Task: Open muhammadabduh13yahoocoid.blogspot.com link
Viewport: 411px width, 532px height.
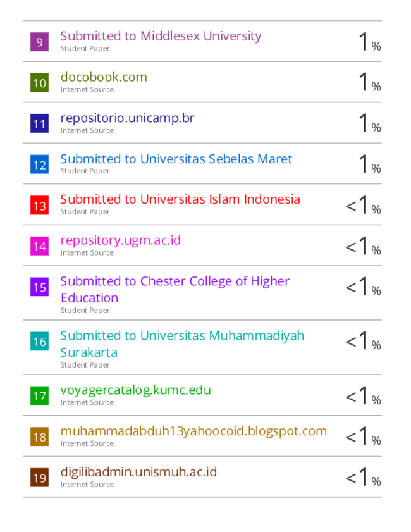Action: (x=193, y=431)
